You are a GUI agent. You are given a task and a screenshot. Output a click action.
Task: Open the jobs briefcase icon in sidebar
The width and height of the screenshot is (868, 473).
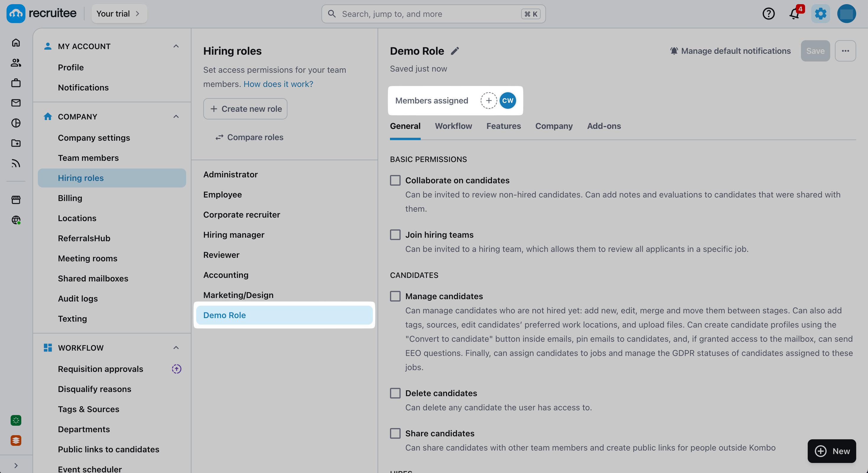(16, 82)
